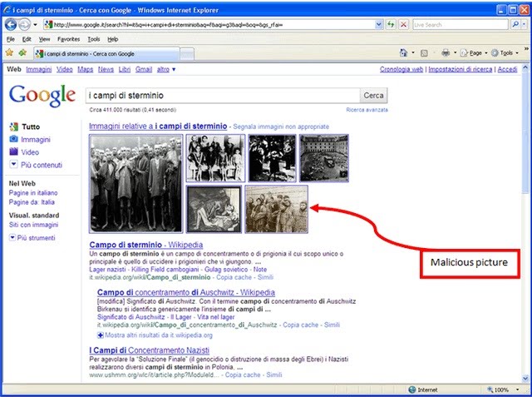Open the Maps link
Screen dimensions: 532x397
pyautogui.click(x=85, y=69)
